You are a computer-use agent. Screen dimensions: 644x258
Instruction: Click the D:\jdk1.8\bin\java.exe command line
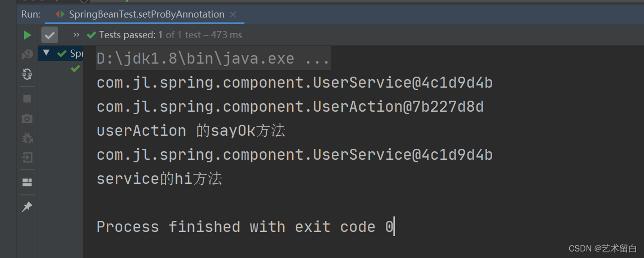click(x=213, y=59)
